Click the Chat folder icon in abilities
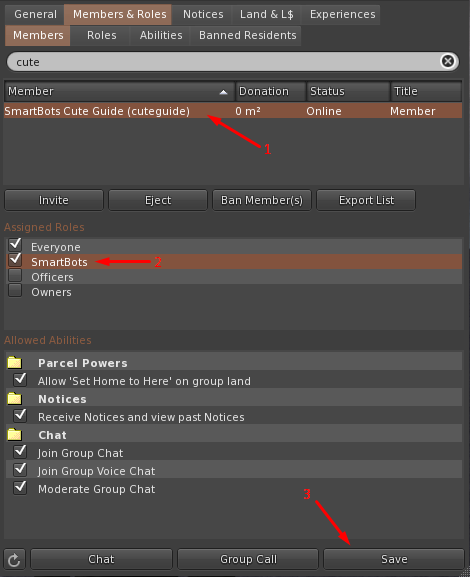Screen dimensions: 470x577 pyautogui.click(x=15, y=435)
